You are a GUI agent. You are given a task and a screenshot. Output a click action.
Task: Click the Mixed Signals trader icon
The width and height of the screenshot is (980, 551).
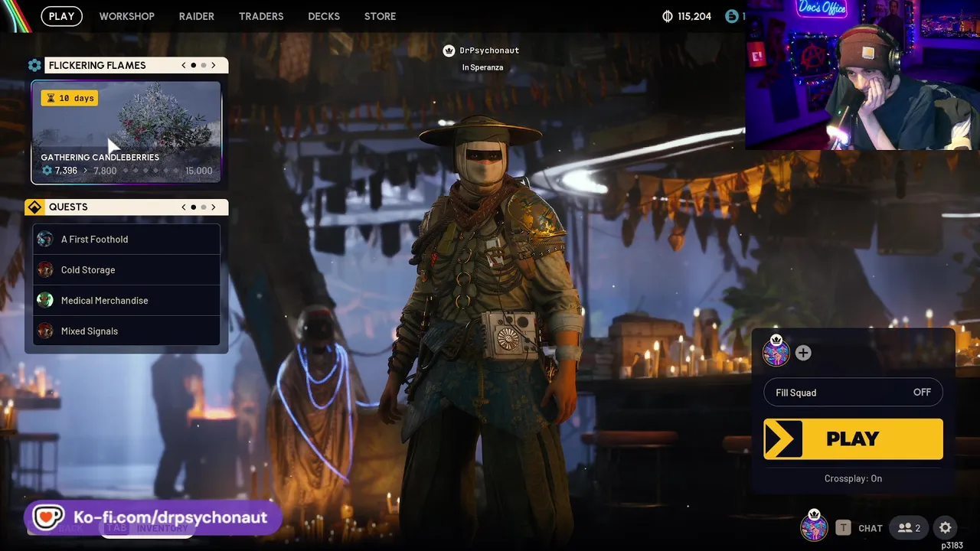pos(45,331)
